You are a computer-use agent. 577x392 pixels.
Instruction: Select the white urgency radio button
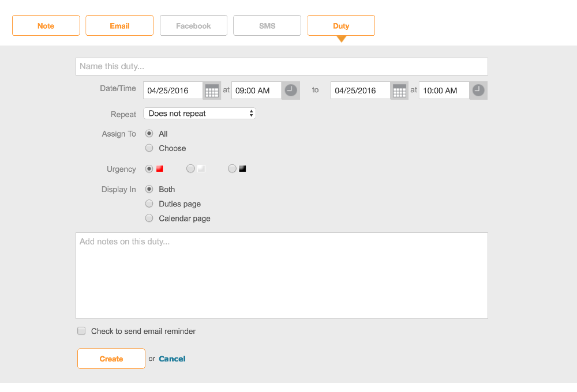(x=190, y=169)
